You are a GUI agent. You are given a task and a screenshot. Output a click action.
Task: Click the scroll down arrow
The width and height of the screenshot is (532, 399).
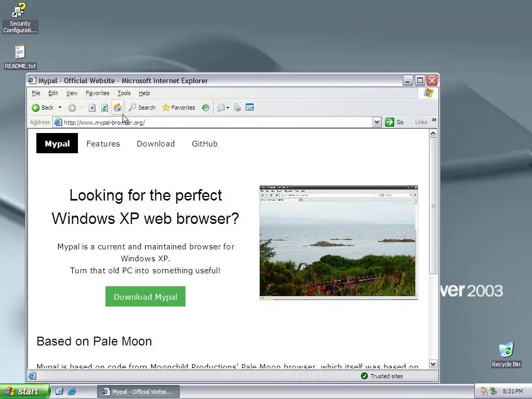tap(433, 364)
